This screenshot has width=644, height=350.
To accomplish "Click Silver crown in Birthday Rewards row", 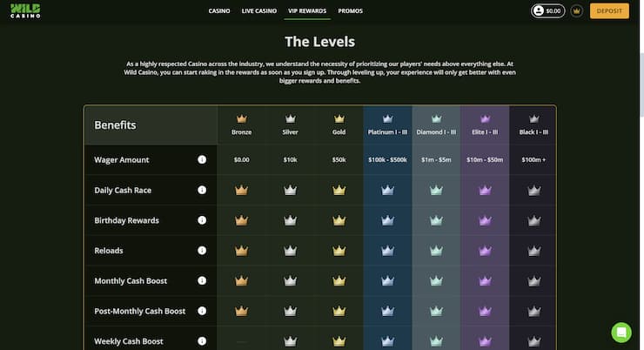I will (x=291, y=220).
